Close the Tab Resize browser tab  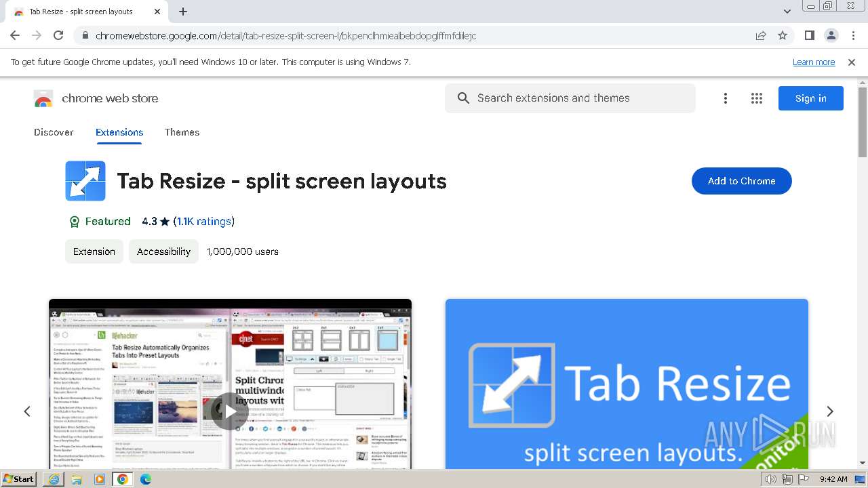[x=157, y=12]
